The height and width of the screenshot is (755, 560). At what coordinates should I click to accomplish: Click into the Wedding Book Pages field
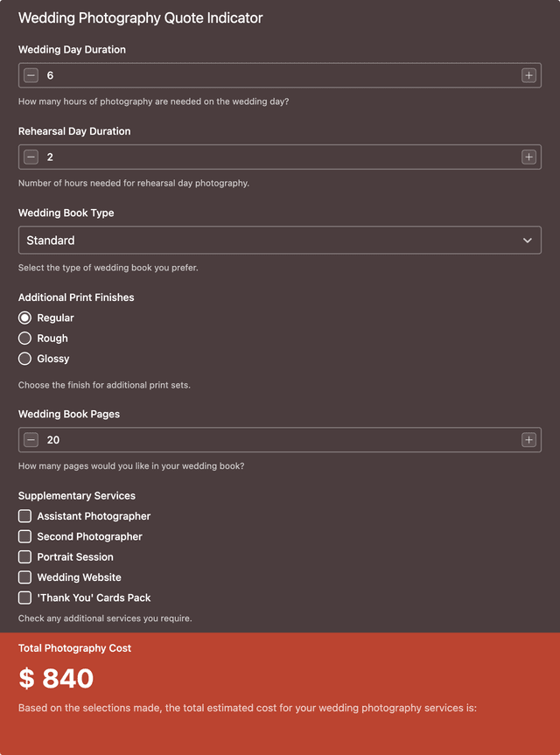coord(280,440)
